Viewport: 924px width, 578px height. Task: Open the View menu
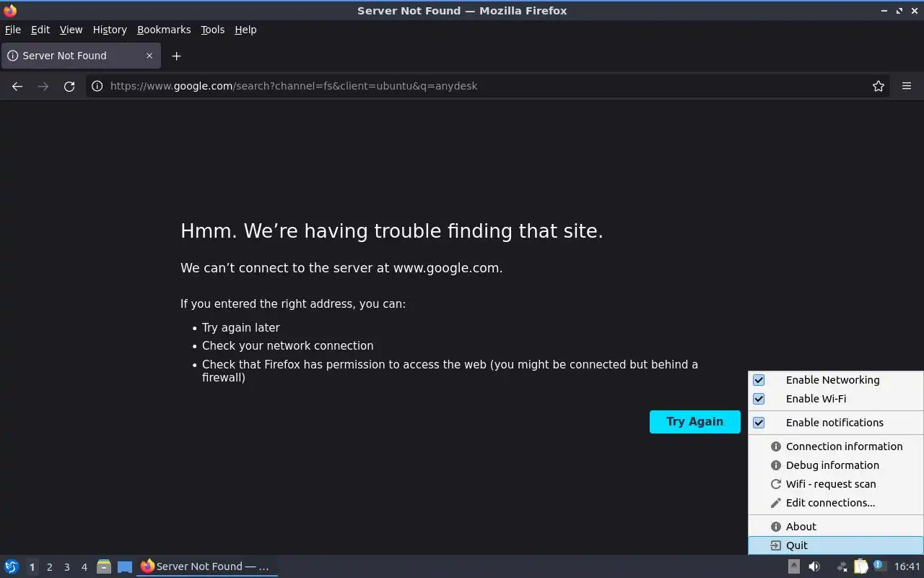71,30
